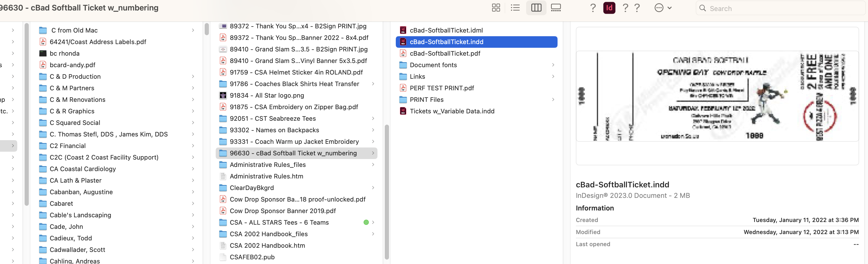Screen dimensions: 868x264
Task: Select Cow Drop Sponsor Banner 2019.pdf
Action: [x=283, y=211]
